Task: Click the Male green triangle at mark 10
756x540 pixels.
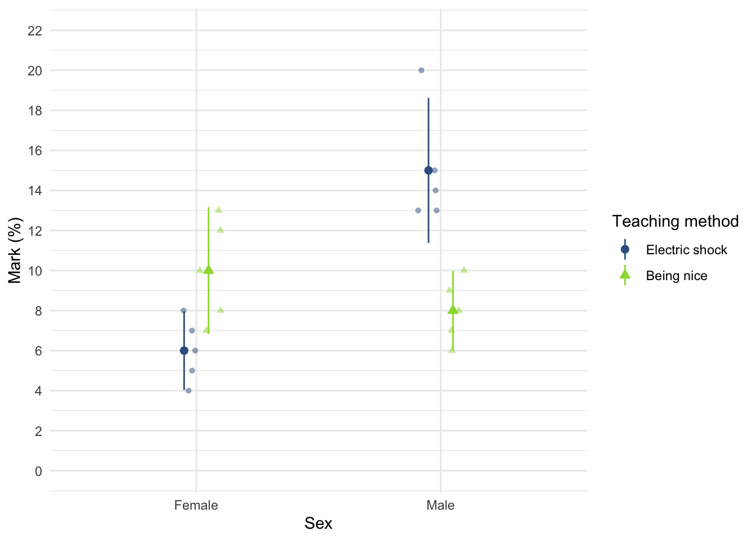Action: pos(464,270)
